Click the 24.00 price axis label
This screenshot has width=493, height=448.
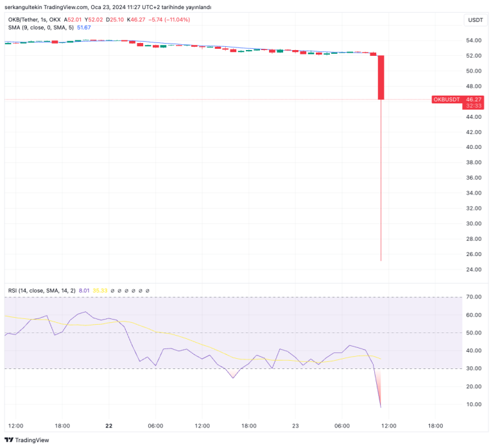click(474, 270)
